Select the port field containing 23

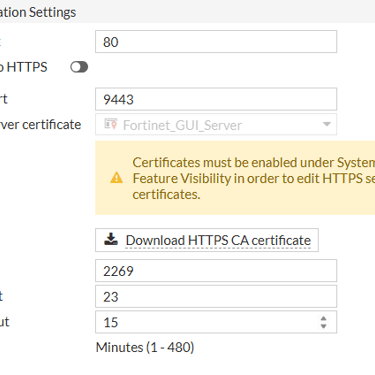pyautogui.click(x=216, y=296)
